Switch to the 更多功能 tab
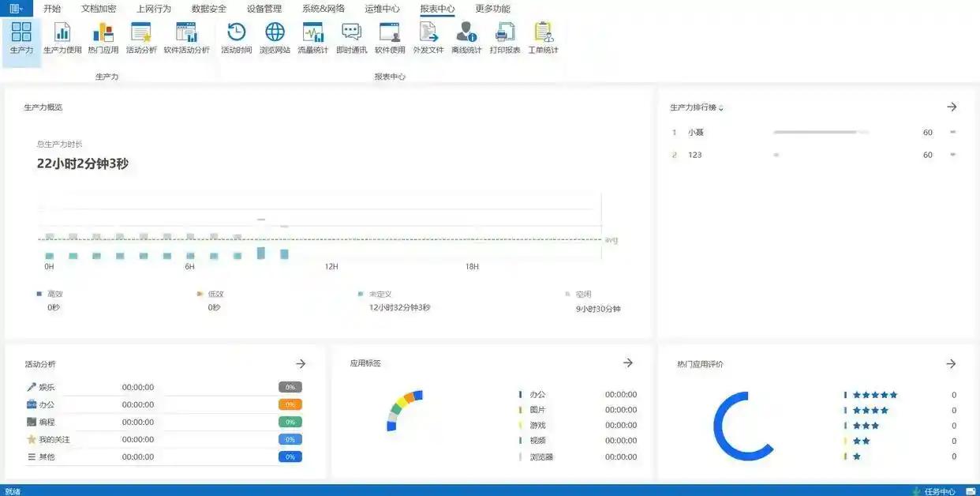The width and height of the screenshot is (980, 496). point(493,9)
